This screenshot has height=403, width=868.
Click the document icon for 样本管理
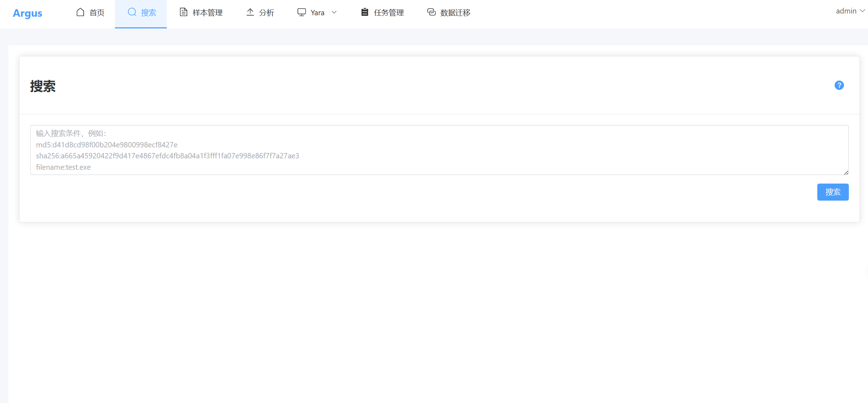tap(183, 12)
